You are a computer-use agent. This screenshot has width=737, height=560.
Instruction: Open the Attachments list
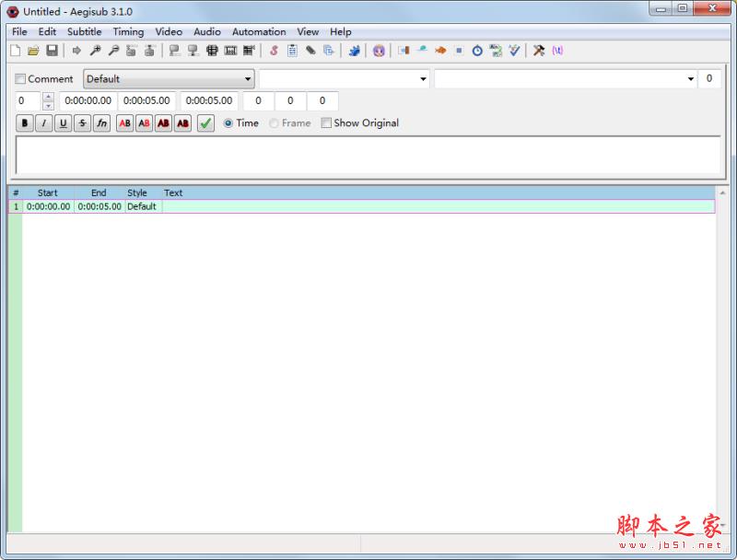[x=310, y=51]
